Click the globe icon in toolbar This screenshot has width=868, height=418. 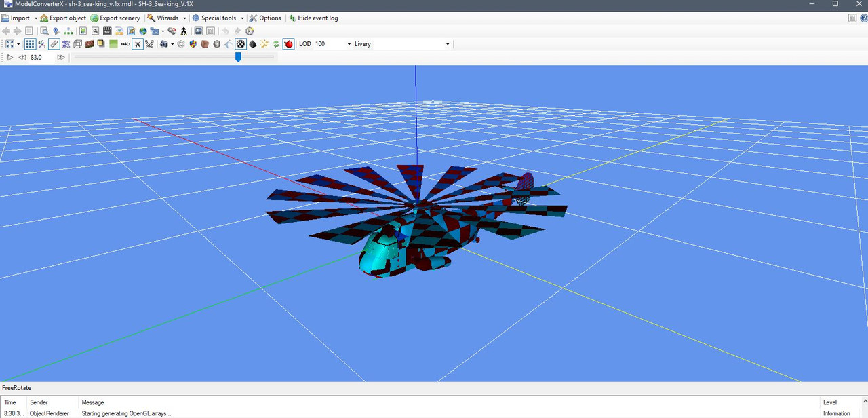pos(143,31)
